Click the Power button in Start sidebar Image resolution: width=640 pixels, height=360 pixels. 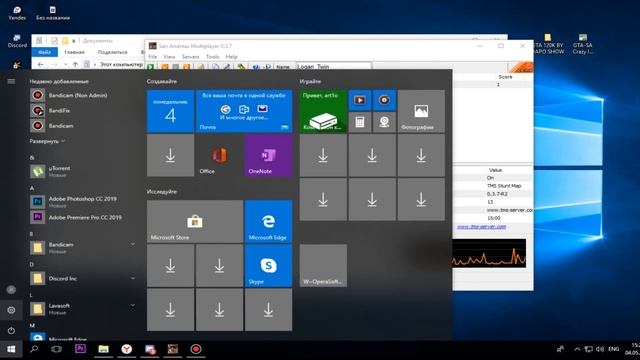click(11, 330)
